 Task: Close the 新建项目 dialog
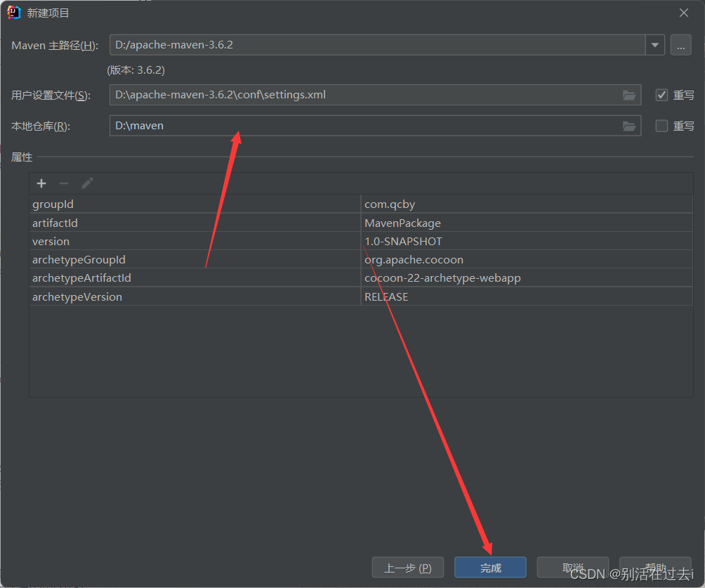(x=683, y=13)
